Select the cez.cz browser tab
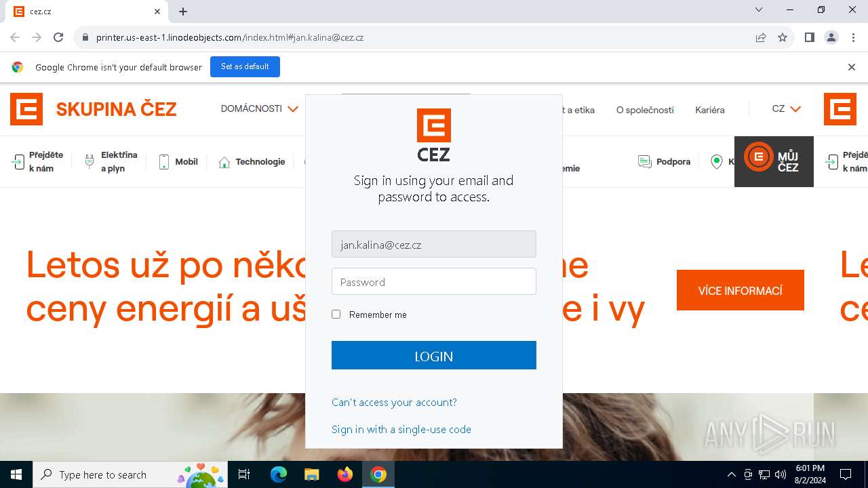868x488 pixels. point(88,12)
